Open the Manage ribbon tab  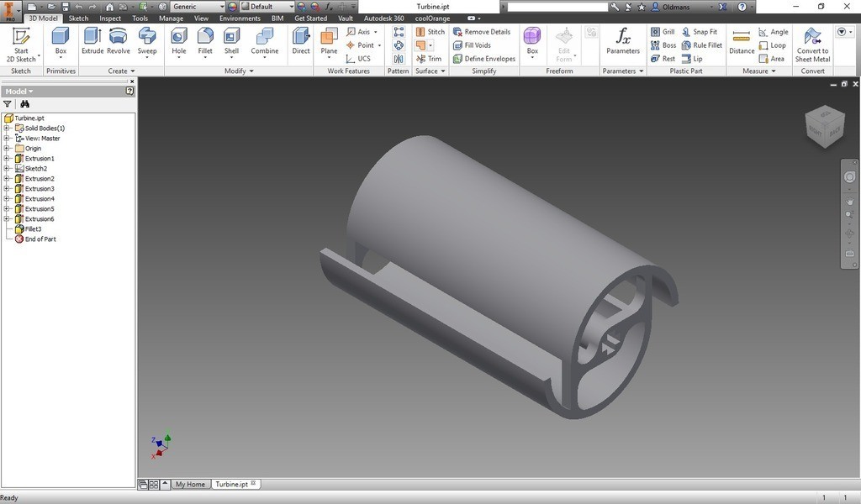click(171, 18)
